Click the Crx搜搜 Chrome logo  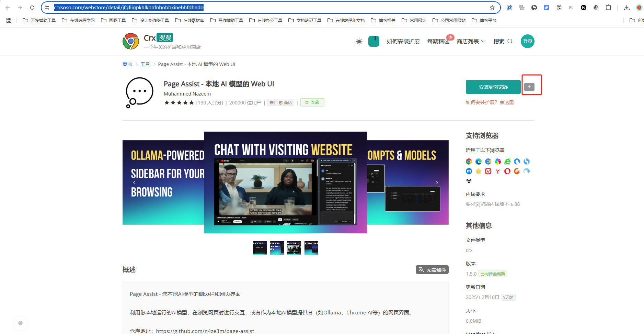131,41
